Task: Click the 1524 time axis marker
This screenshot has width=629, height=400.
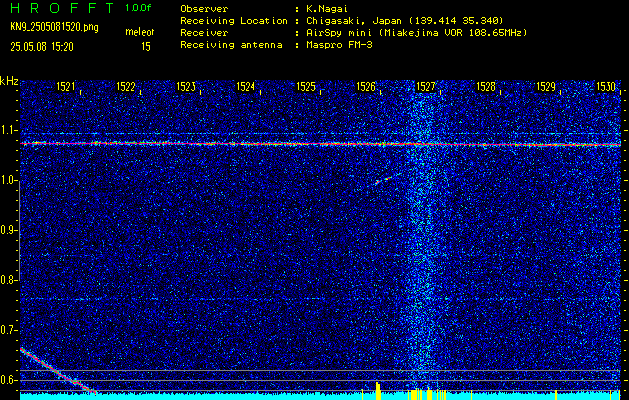Action: point(246,86)
